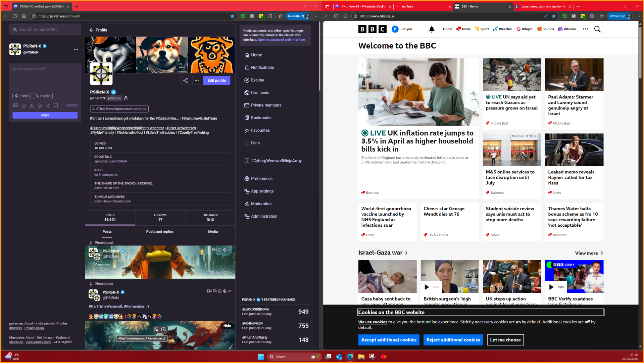This screenshot has height=363, width=644.
Task: Click the App settings icon
Action: pos(247,191)
